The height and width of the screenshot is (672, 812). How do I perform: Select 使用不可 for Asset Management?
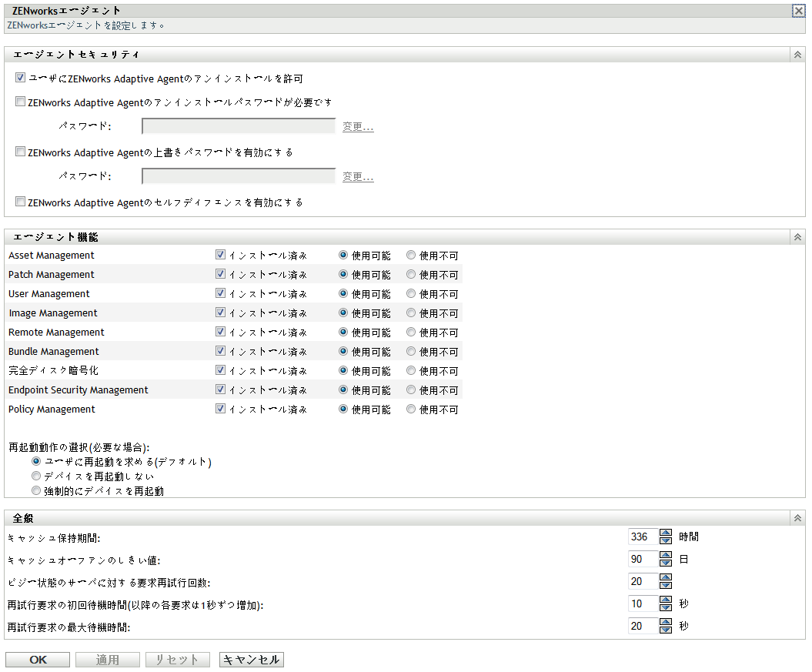point(411,255)
